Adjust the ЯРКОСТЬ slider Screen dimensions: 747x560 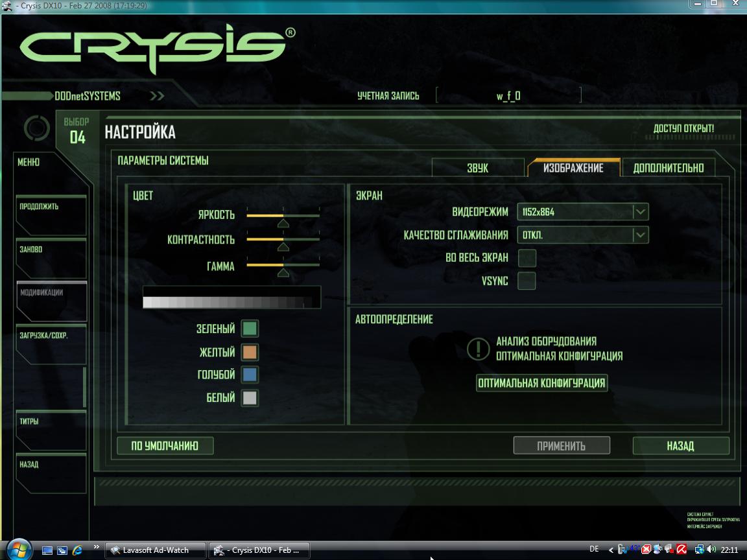283,216
